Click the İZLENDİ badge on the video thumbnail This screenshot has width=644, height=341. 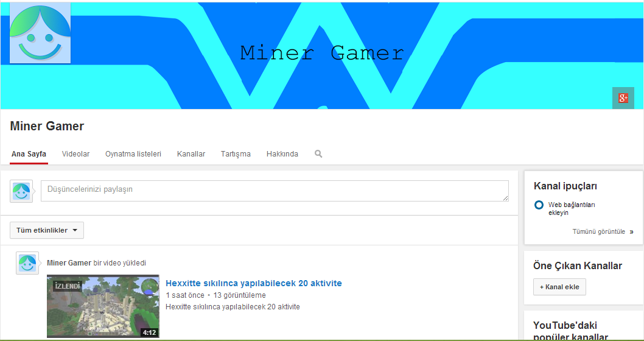click(x=68, y=286)
